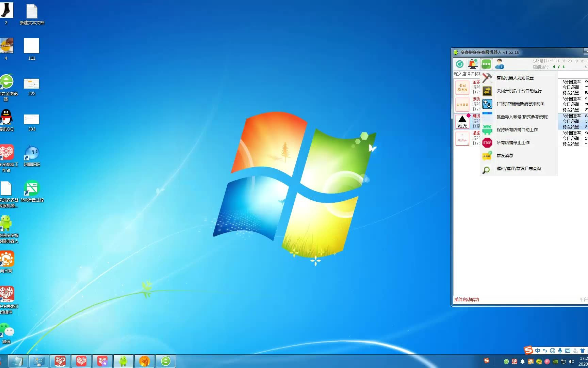This screenshot has height=368, width=588.
Task: Toggle the green chat bubble menu button
Action: point(486,64)
